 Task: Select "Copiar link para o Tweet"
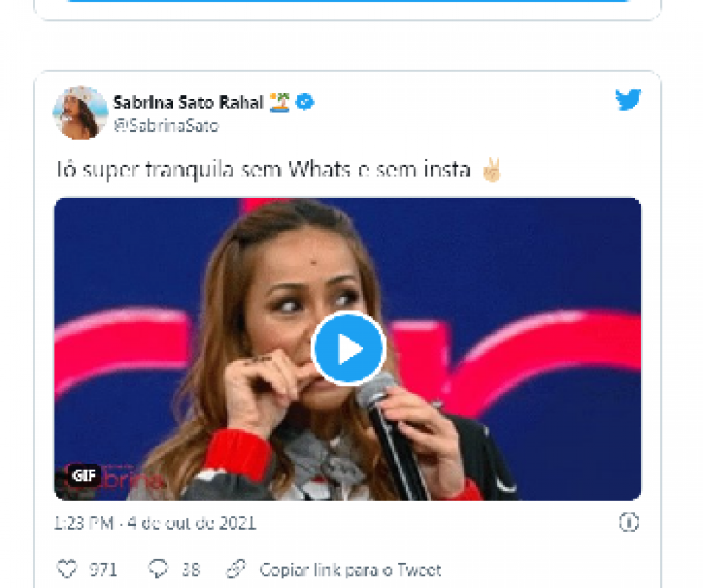click(x=350, y=569)
